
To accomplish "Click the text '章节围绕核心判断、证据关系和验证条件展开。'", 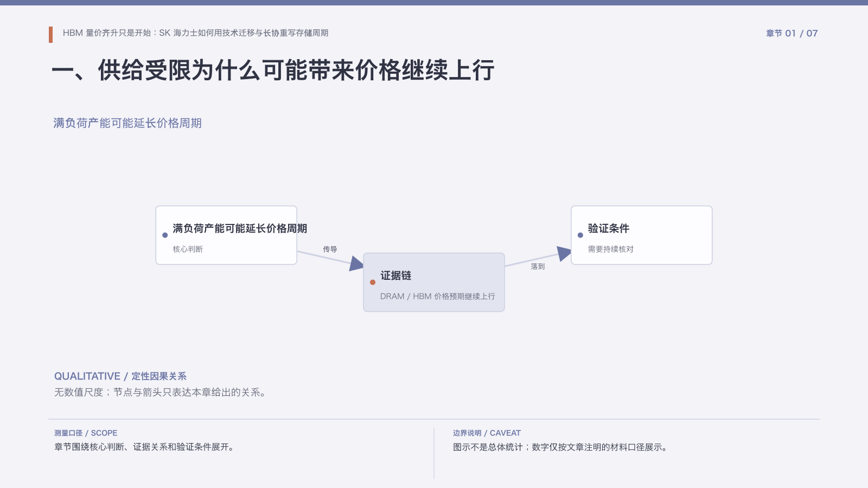I will 145,447.
